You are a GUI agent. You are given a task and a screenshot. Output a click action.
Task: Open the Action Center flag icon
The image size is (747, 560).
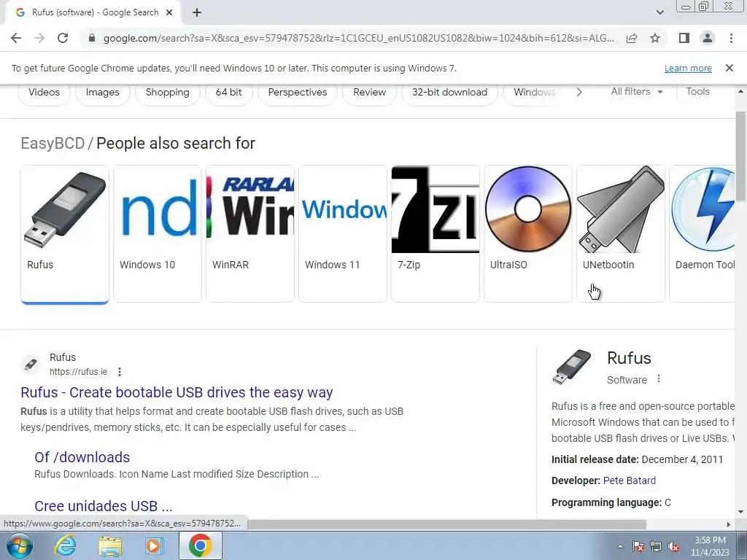point(638,546)
